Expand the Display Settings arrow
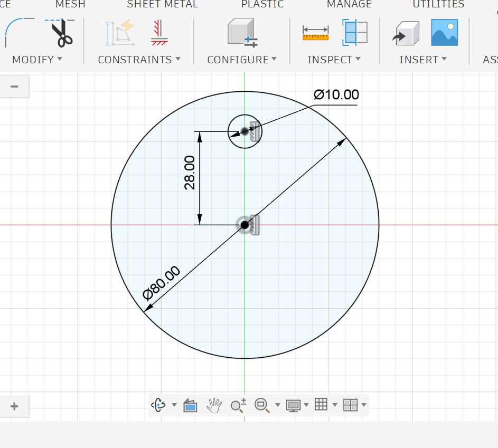This screenshot has width=498, height=448. point(306,405)
